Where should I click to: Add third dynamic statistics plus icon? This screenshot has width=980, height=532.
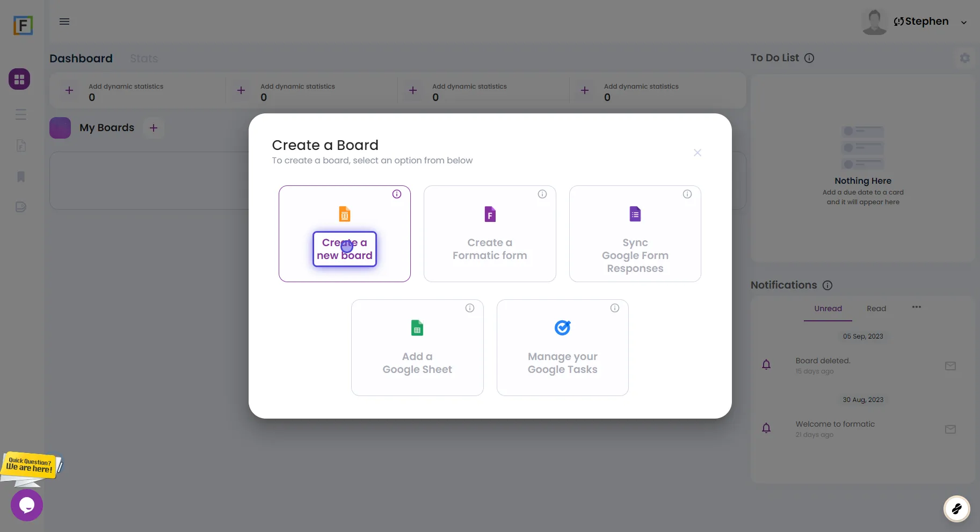pos(413,90)
